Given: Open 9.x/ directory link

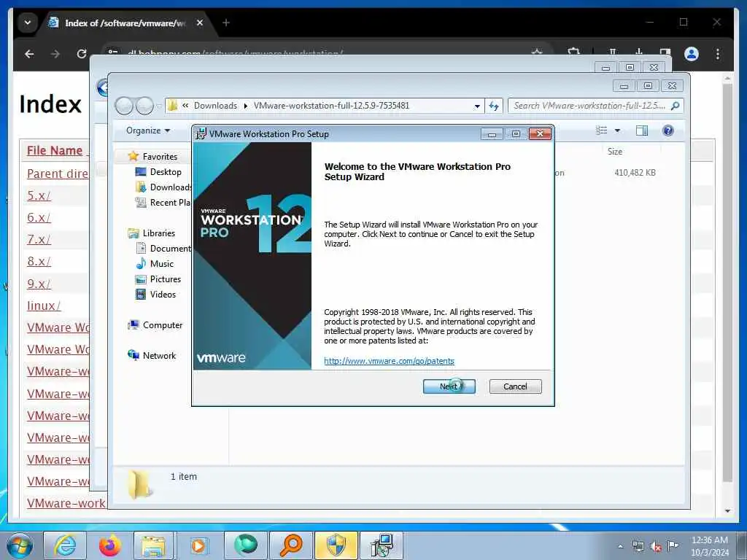Looking at the screenshot, I should click(39, 284).
